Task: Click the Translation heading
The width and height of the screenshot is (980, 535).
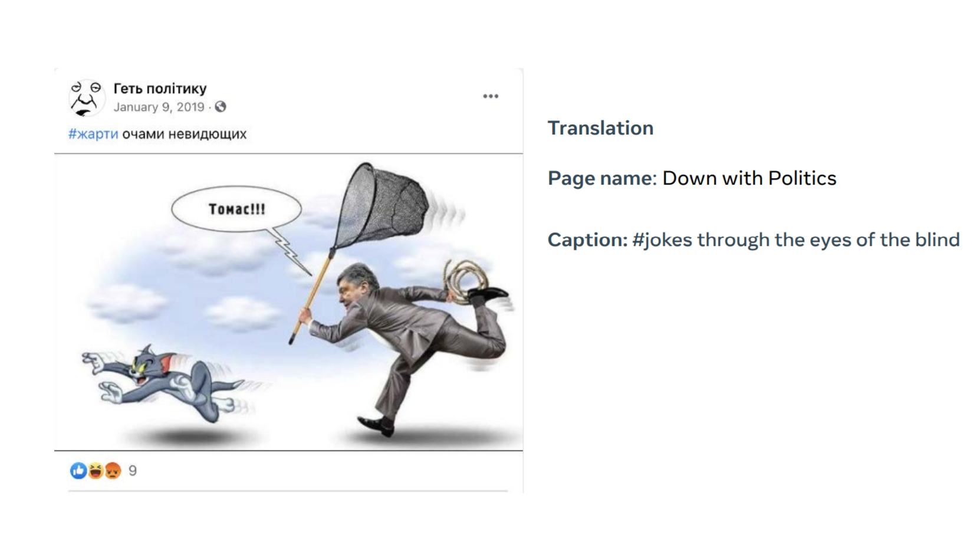Action: [x=600, y=128]
